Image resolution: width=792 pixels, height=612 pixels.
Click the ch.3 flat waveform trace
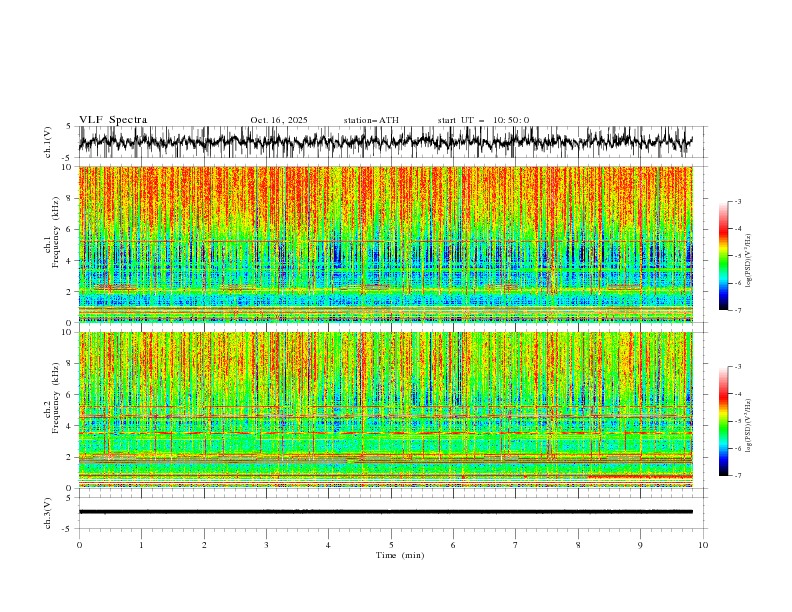point(386,512)
